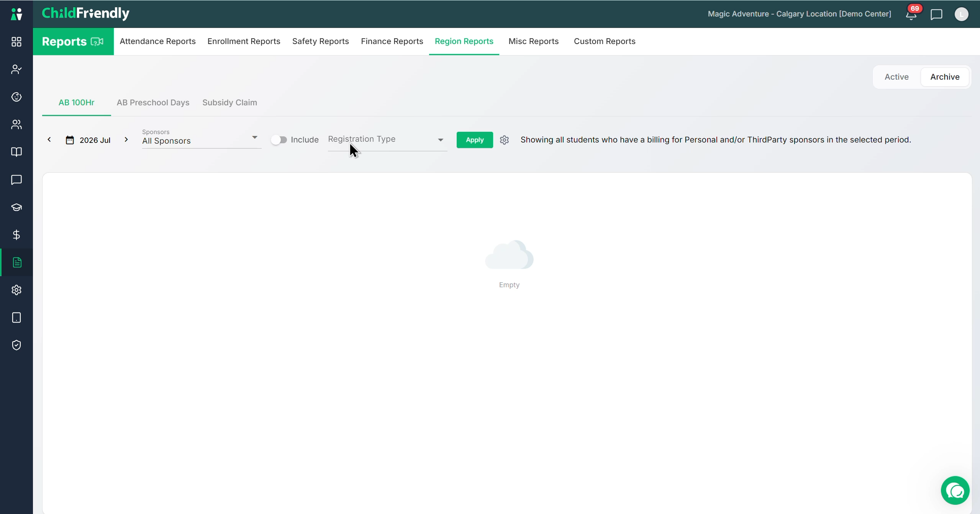Expand the All Sponsors dropdown
The height and width of the screenshot is (514, 980).
click(202, 138)
